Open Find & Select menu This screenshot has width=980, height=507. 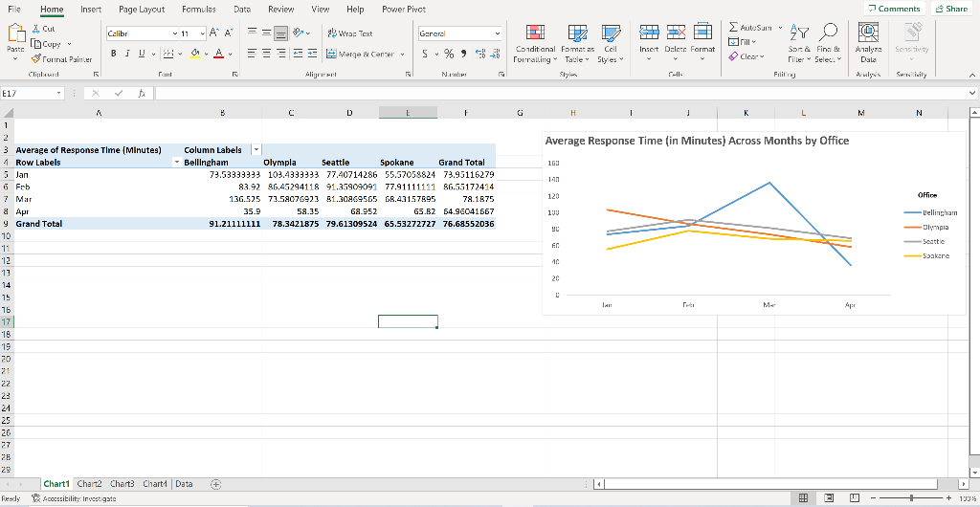click(x=828, y=44)
